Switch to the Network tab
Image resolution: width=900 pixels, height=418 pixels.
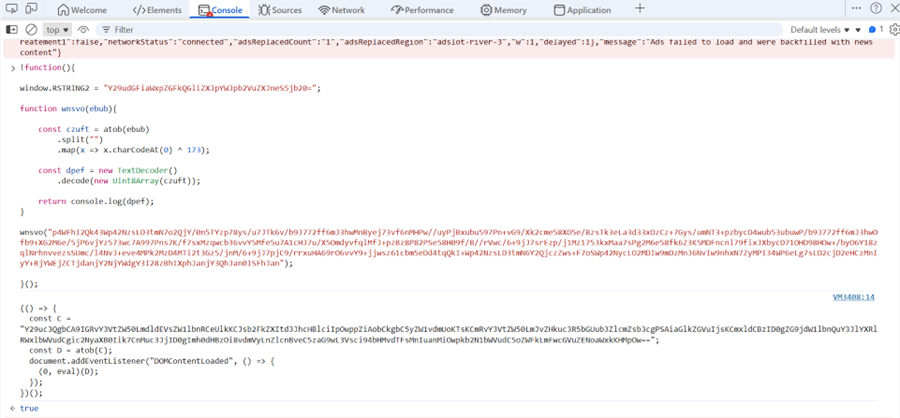click(x=342, y=10)
